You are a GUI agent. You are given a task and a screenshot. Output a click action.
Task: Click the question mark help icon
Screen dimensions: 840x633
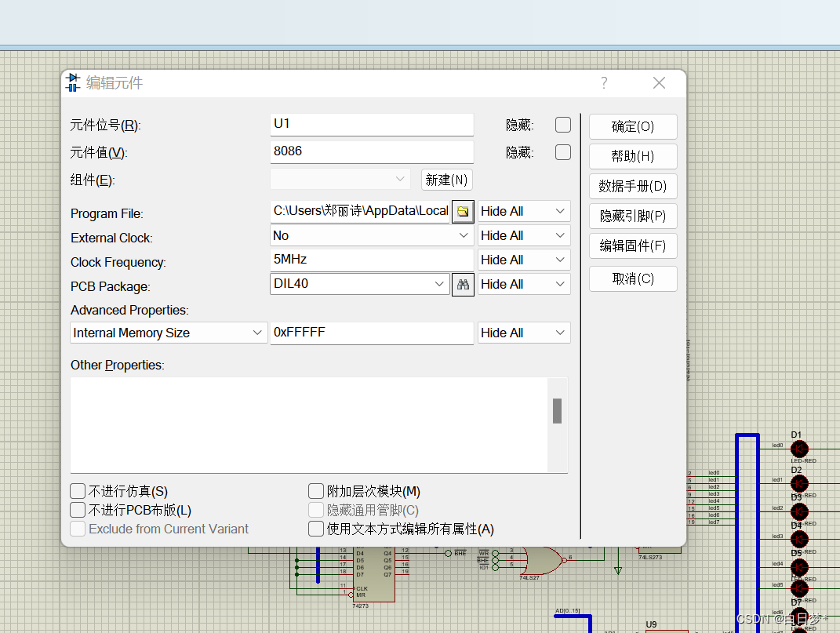pos(603,82)
